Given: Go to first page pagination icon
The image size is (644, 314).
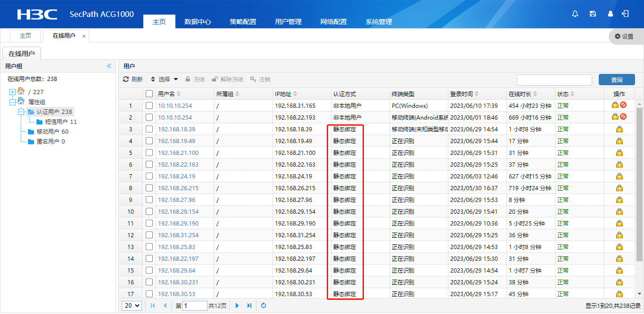Looking at the screenshot, I should coord(153,306).
